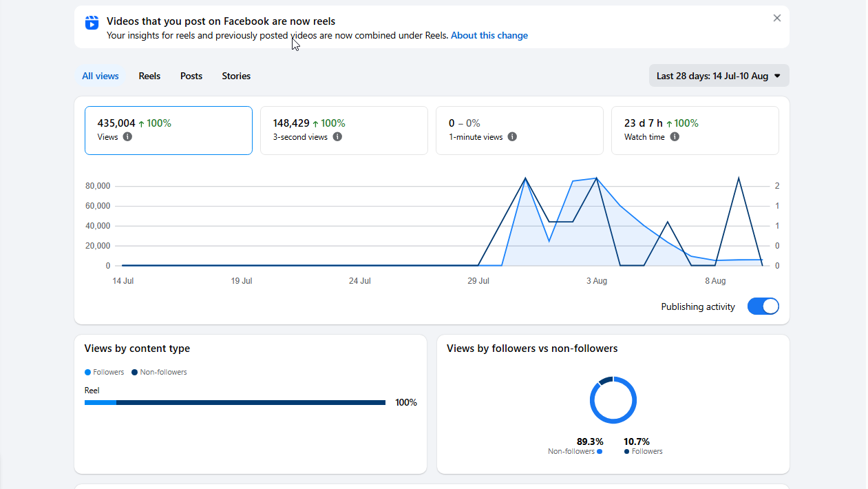Click the Reel progress bar at 100%
This screenshot has height=489, width=868.
(235, 403)
